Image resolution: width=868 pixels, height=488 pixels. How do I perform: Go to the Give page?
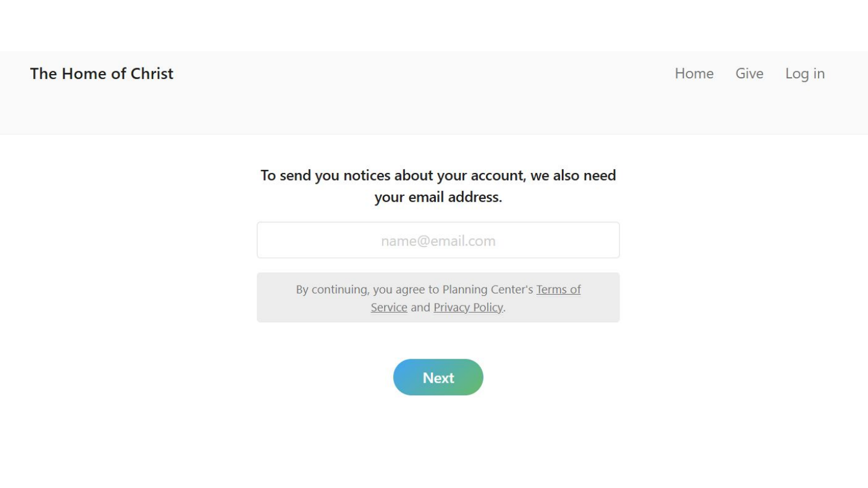pyautogui.click(x=749, y=74)
